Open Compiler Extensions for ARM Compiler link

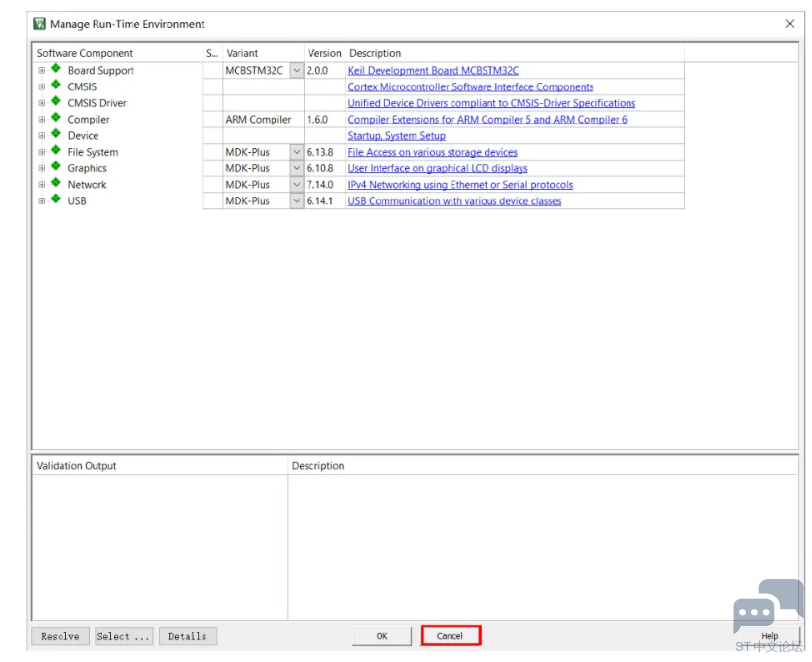tap(487, 120)
